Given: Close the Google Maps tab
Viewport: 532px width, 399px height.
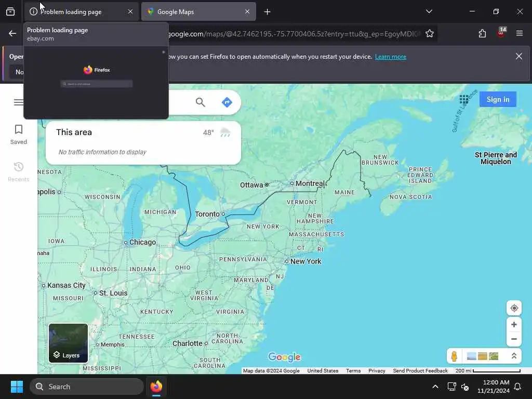Looking at the screenshot, I should (247, 12).
